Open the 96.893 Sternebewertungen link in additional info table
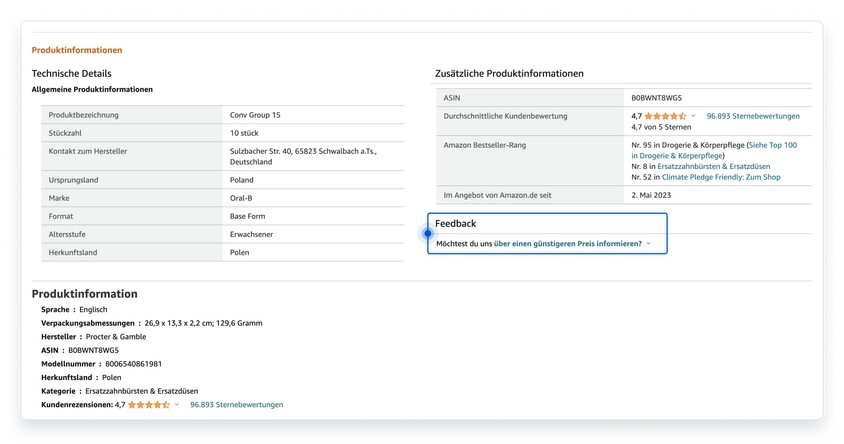Viewport: 844px width, 444px height. [x=752, y=116]
